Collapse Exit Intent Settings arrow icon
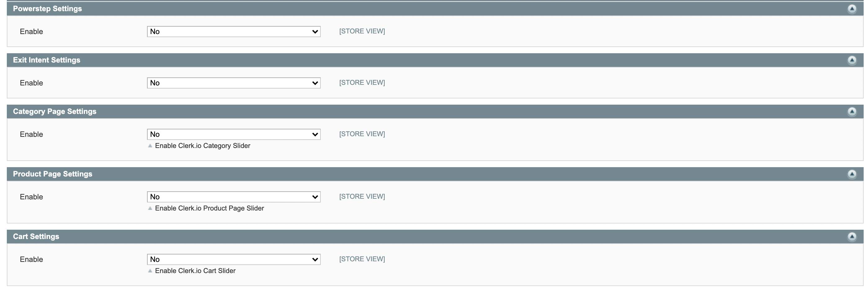The image size is (868, 291). [852, 60]
